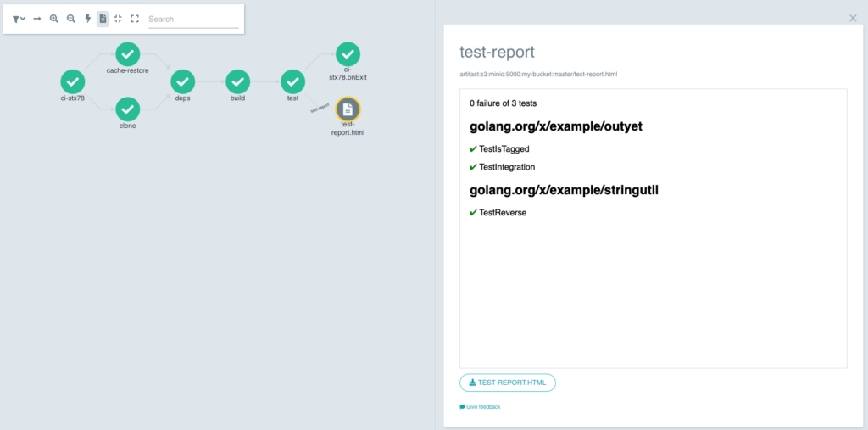Select the test-report.html artifact node
Viewport: 868px width, 430px height.
coord(348,109)
